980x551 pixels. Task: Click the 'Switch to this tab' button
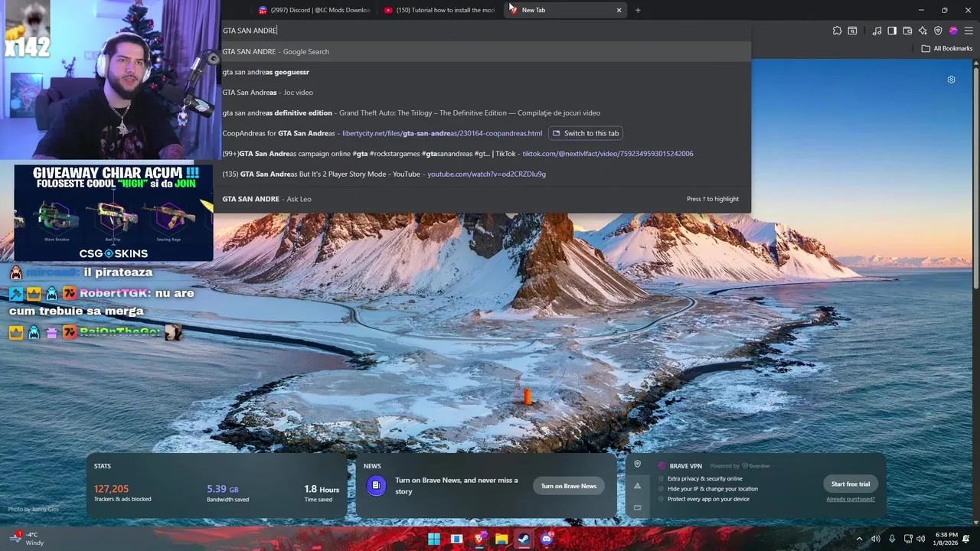pyautogui.click(x=586, y=133)
